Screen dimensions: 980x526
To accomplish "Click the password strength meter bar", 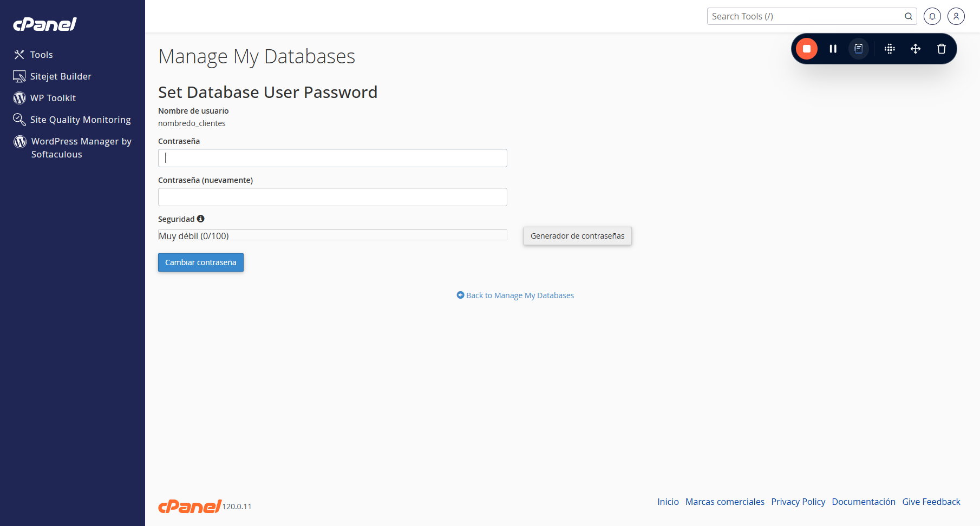I will coord(332,235).
